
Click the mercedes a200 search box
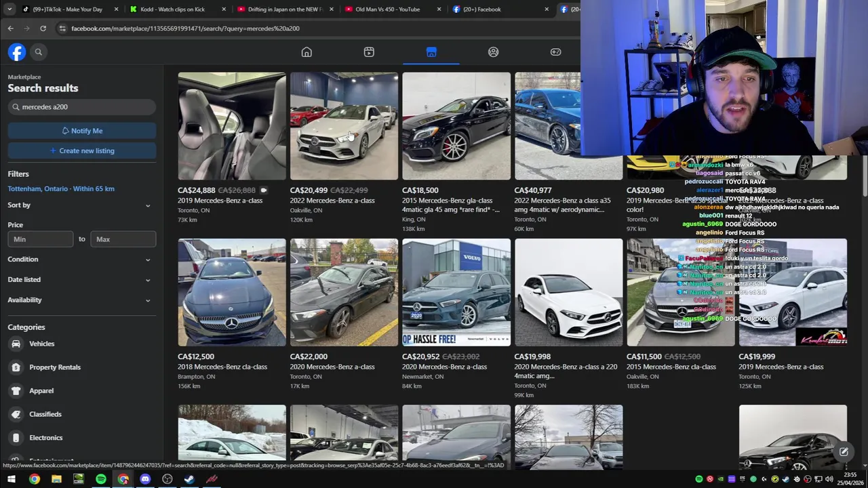click(x=82, y=107)
